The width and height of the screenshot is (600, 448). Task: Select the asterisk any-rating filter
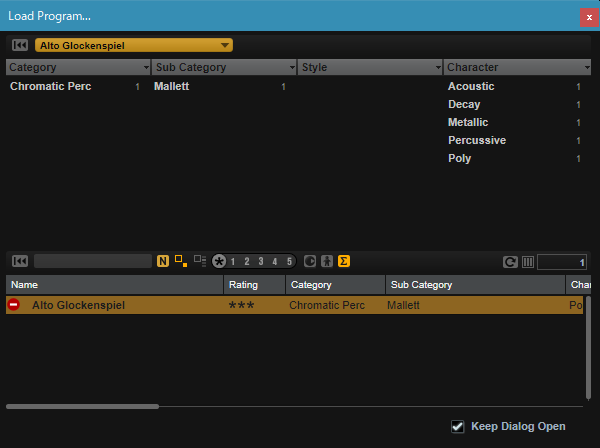(219, 261)
